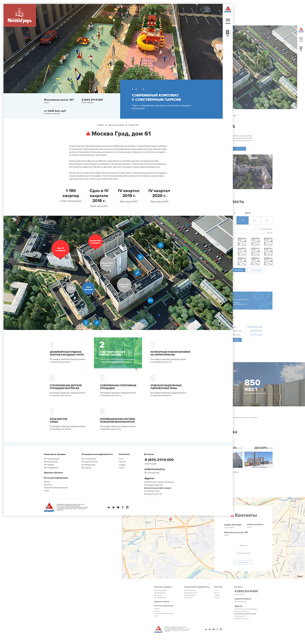305x644 pixels.
Task: Select the red Дом 61 в продаже marker
Action: coord(61,249)
